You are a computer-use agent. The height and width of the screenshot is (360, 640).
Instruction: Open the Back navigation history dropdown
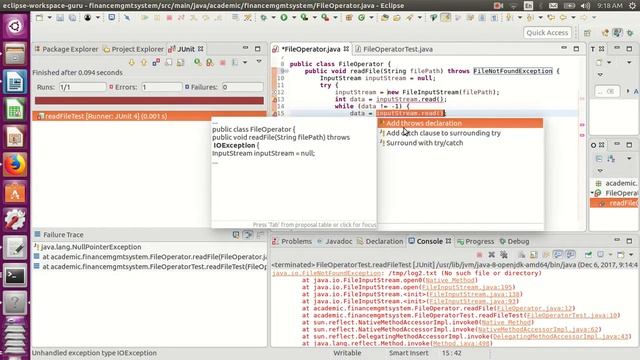[573, 18]
